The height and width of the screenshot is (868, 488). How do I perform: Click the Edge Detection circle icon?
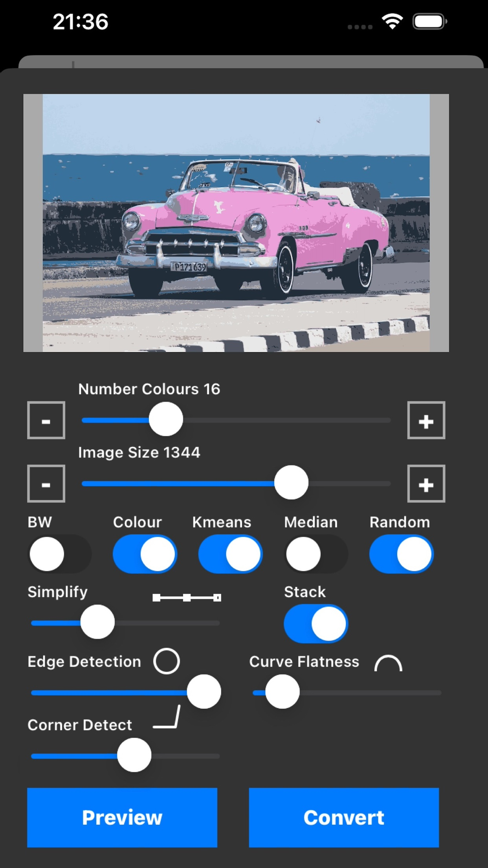pos(167,661)
